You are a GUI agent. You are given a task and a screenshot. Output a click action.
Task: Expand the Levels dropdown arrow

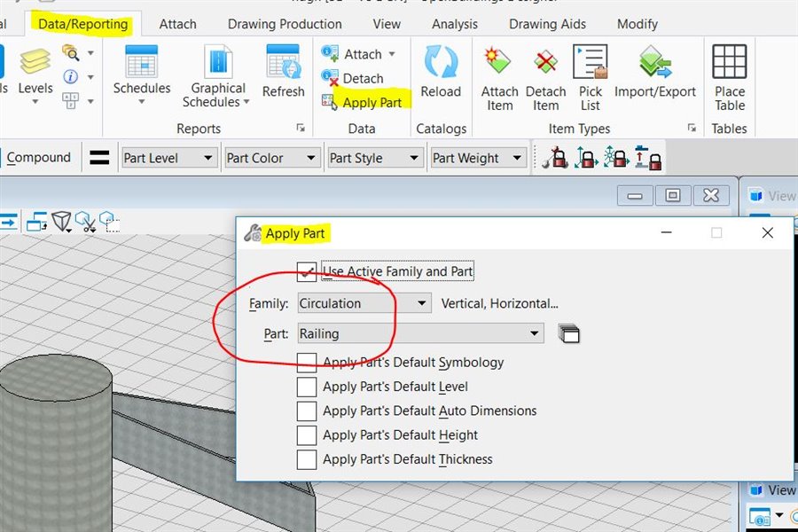(35, 101)
